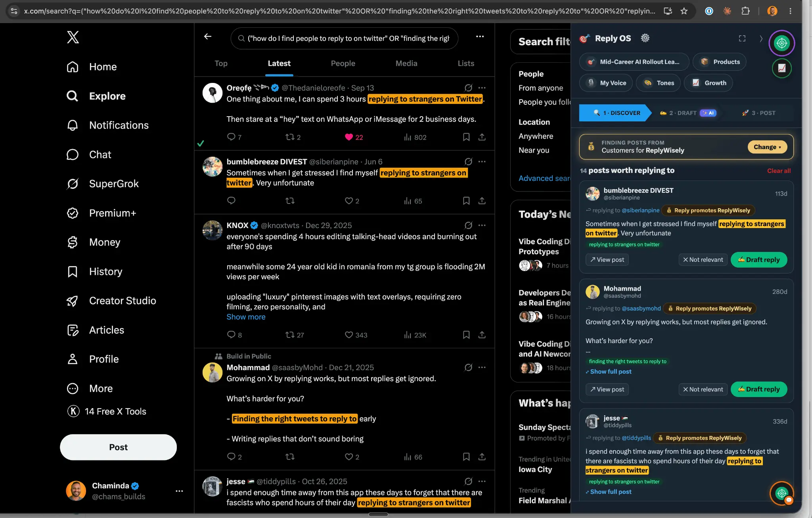This screenshot has height=518, width=812.
Task: Open Grok icon on jesse's tweet
Action: tap(468, 481)
